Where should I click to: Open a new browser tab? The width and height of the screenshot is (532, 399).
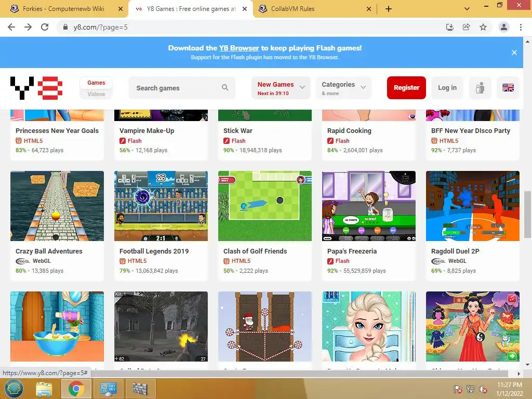(389, 9)
